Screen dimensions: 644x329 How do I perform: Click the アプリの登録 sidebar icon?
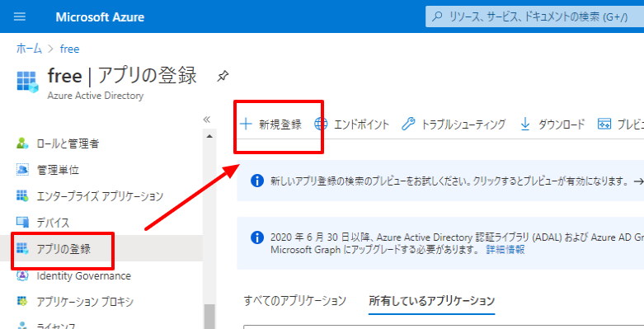(22, 248)
